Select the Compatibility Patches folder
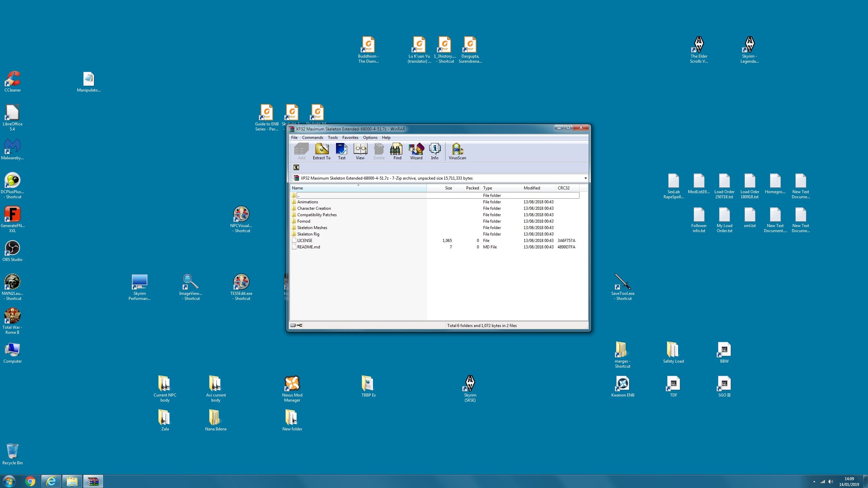This screenshot has height=488, width=868. 317,215
